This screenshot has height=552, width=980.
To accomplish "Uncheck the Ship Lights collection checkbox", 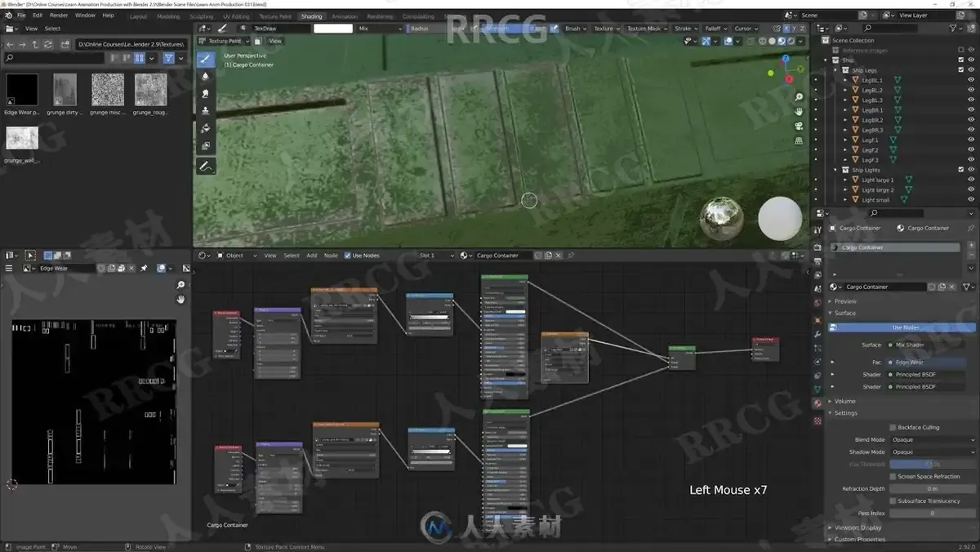I will [960, 170].
